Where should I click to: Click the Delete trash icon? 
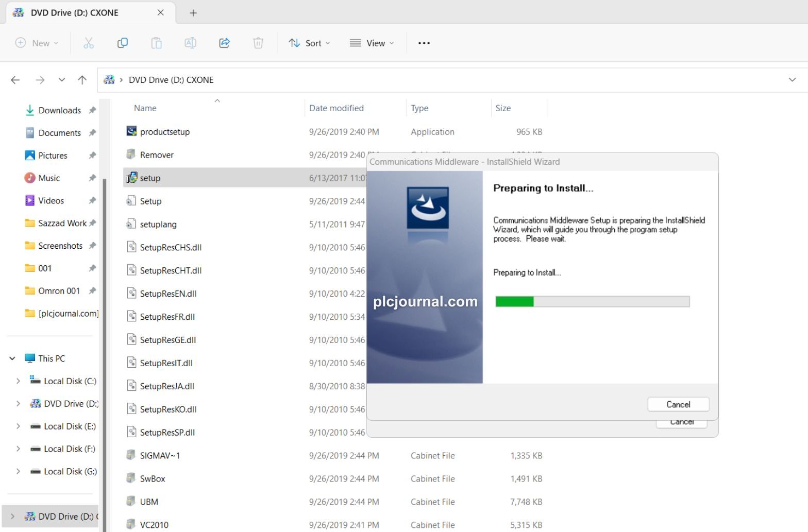258,43
